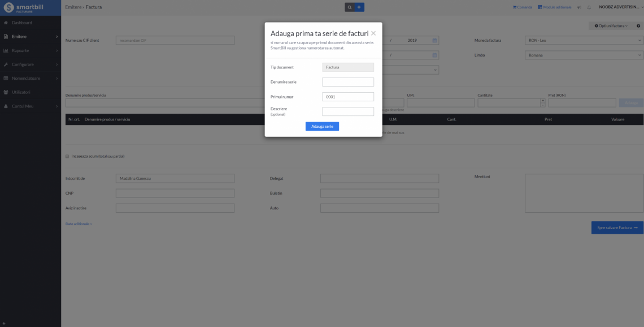644x327 pixels.
Task: Open the Limba Romana dropdown
Action: (x=584, y=55)
